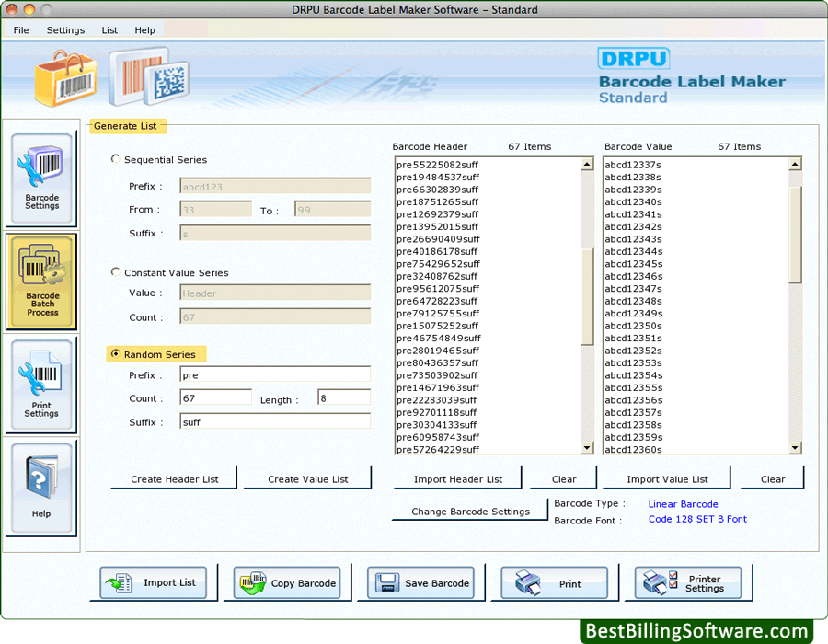Click Constant Value Series Value field
Viewport: 828px width, 644px height.
pos(275,293)
